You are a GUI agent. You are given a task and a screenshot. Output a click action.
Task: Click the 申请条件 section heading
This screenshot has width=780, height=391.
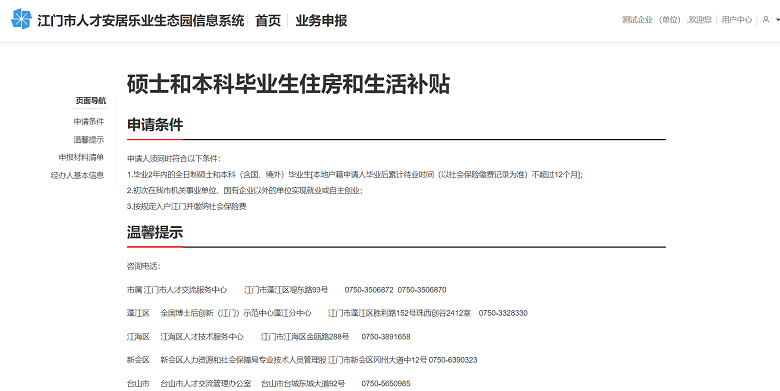pyautogui.click(x=155, y=125)
